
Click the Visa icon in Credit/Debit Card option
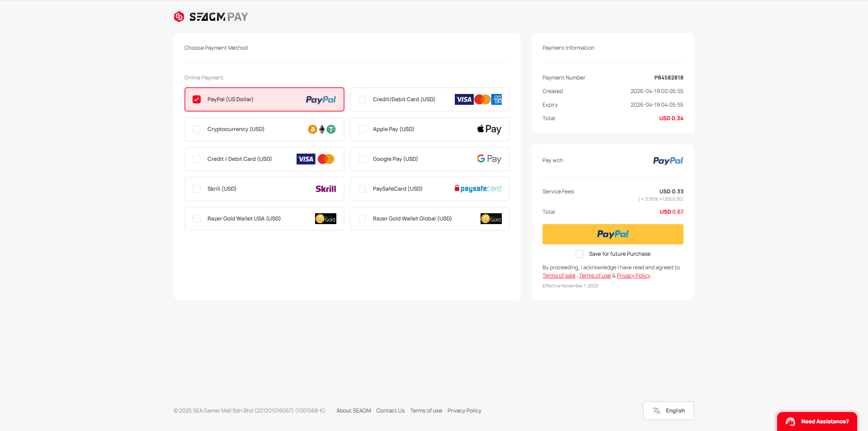464,99
